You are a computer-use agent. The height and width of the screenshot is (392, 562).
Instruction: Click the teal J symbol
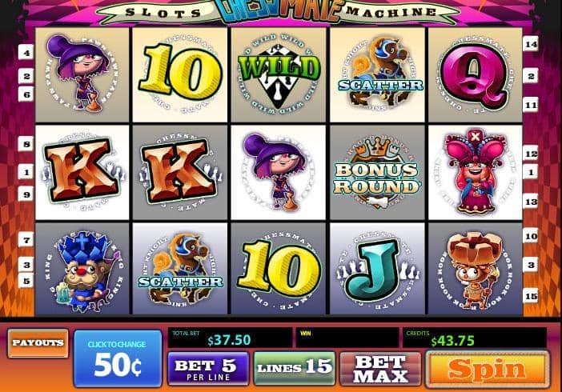[377, 269]
